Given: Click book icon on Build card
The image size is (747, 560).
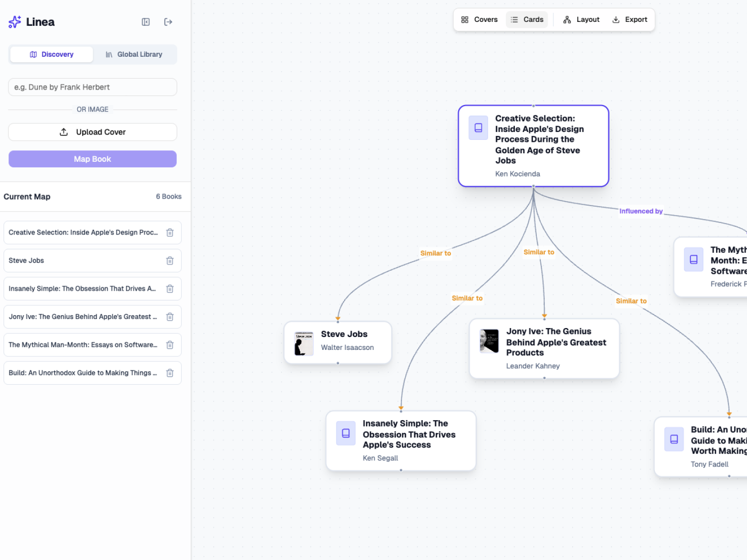Looking at the screenshot, I should (x=674, y=439).
